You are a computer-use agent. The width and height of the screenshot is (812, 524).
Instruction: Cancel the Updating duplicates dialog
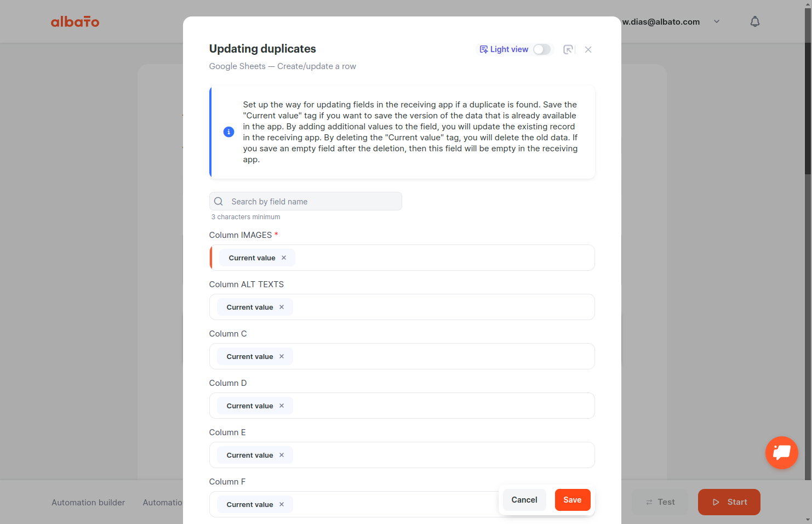point(524,500)
